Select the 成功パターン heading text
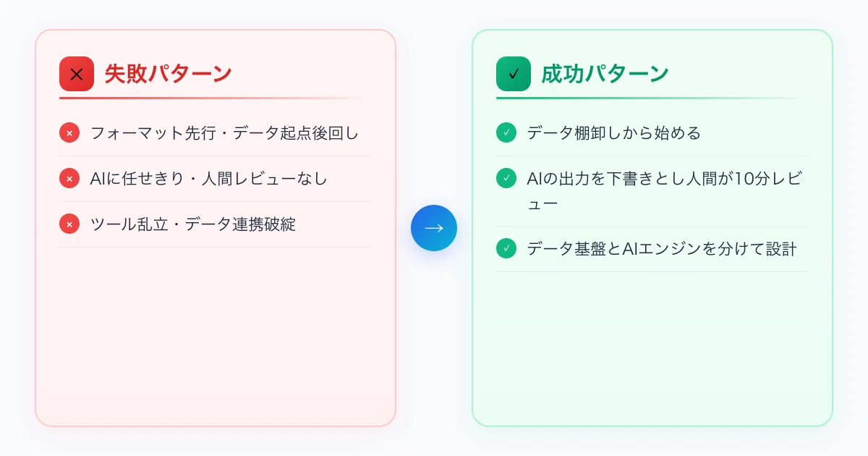868x456 pixels. click(605, 74)
